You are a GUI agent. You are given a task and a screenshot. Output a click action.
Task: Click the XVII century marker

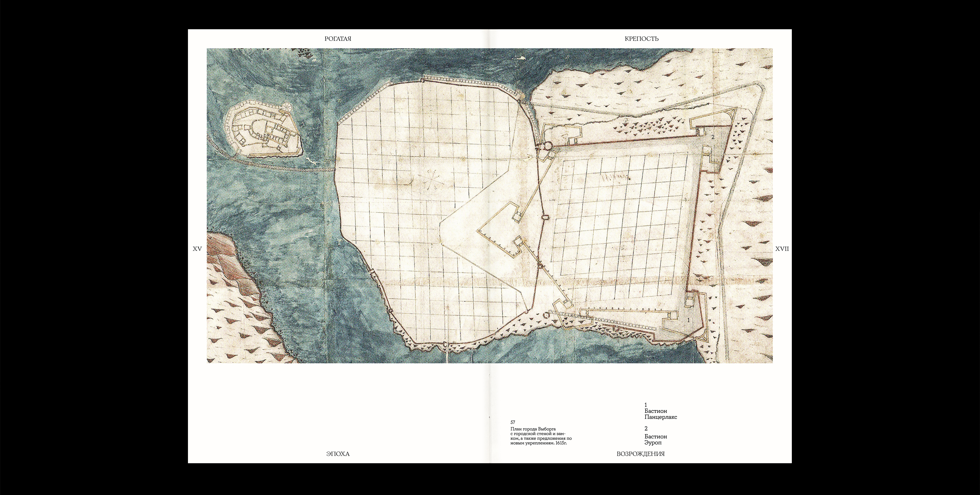coord(782,249)
